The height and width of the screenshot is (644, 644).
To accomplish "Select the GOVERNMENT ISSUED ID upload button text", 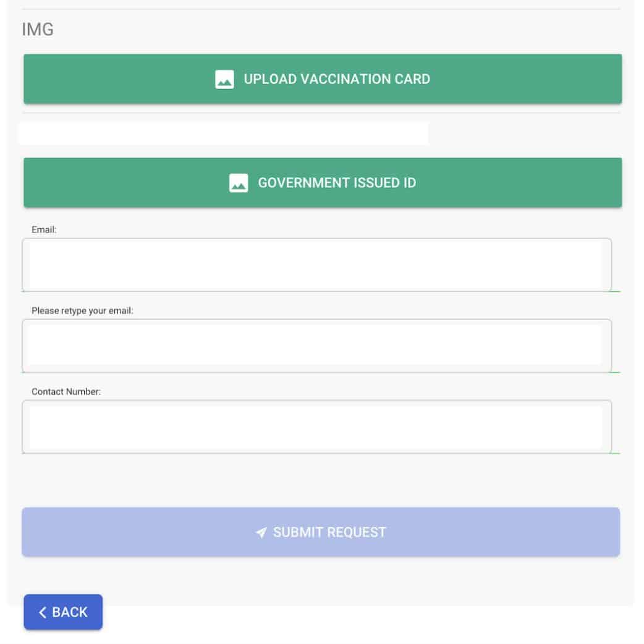I will click(x=337, y=183).
